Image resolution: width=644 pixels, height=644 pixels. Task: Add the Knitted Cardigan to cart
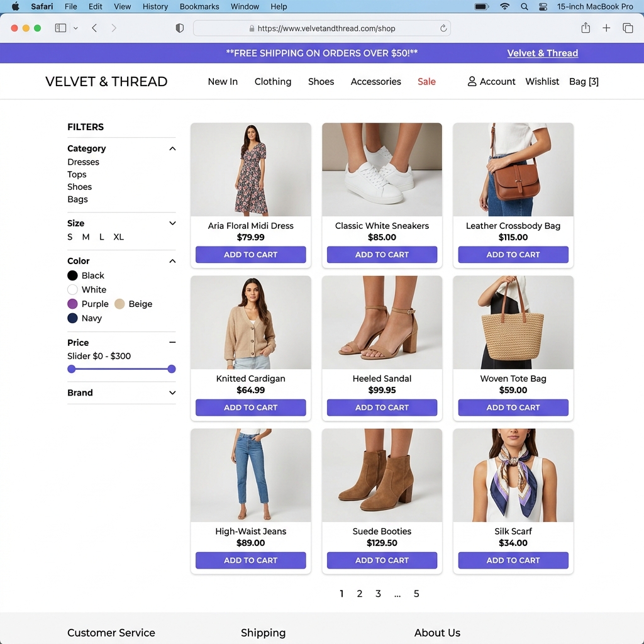(x=250, y=408)
